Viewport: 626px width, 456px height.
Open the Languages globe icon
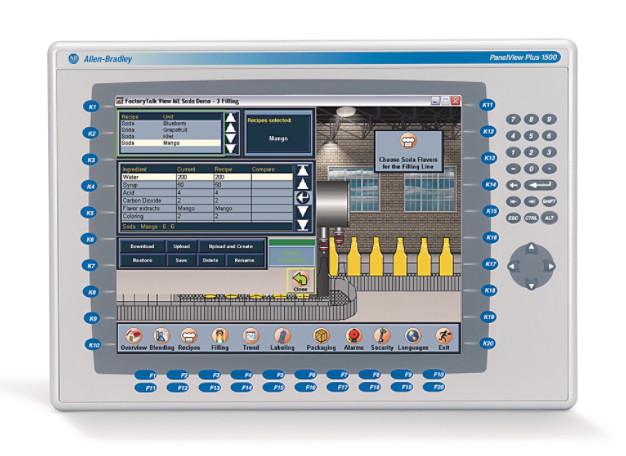coord(413,336)
